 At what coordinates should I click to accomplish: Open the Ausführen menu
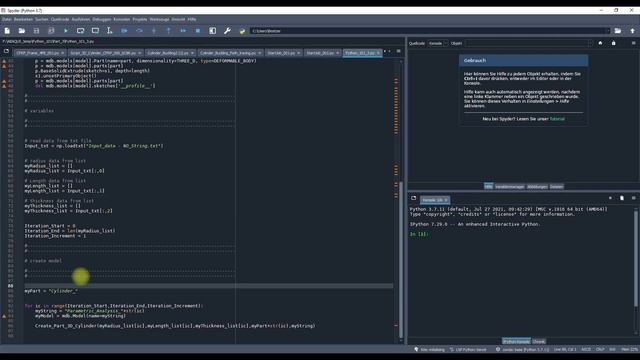pos(81,19)
